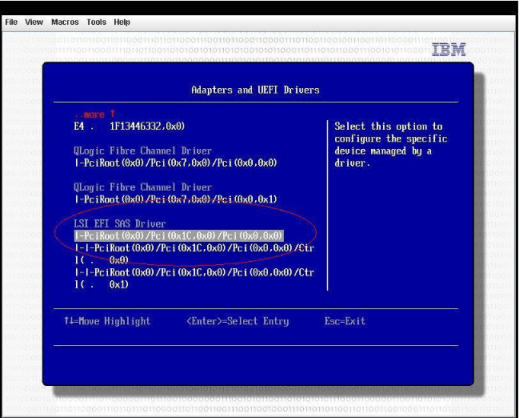The width and height of the screenshot is (520, 418).
Task: Select PciRoot path ending Pci(0x0,0x0) under QLogic
Action: [176, 163]
